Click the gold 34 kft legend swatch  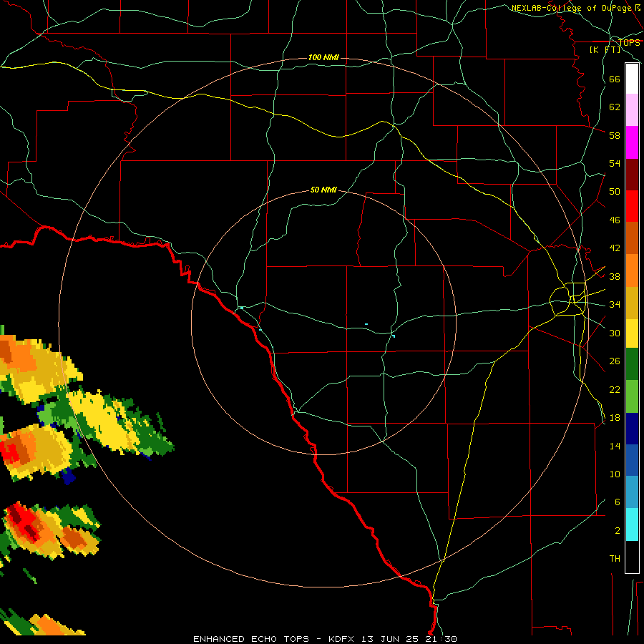click(x=632, y=303)
